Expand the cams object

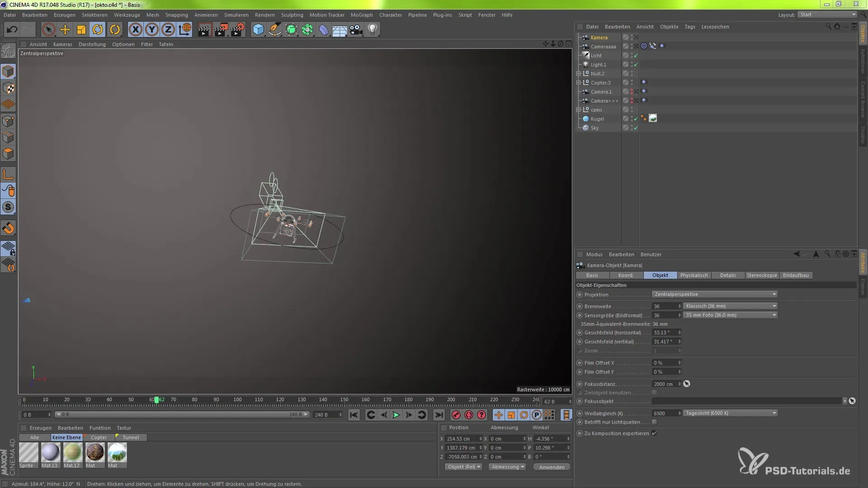[579, 110]
